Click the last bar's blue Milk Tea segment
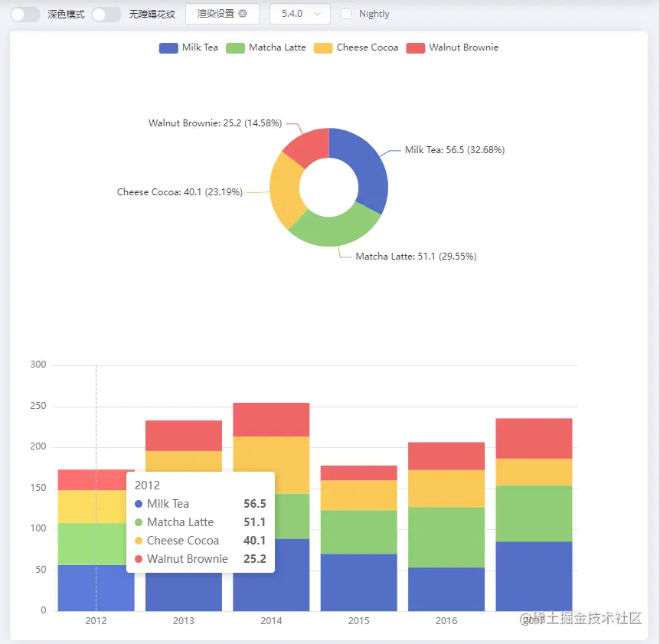 click(534, 577)
